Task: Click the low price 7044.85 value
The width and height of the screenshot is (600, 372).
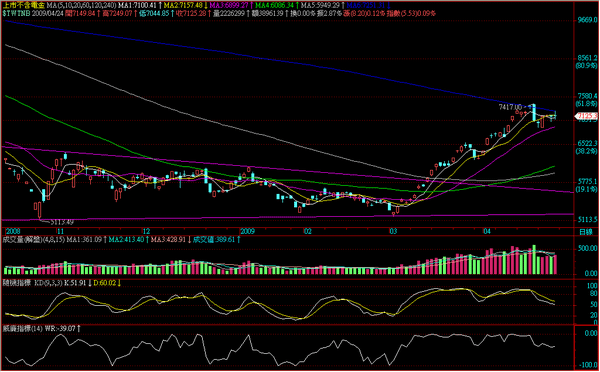Action: [158, 14]
